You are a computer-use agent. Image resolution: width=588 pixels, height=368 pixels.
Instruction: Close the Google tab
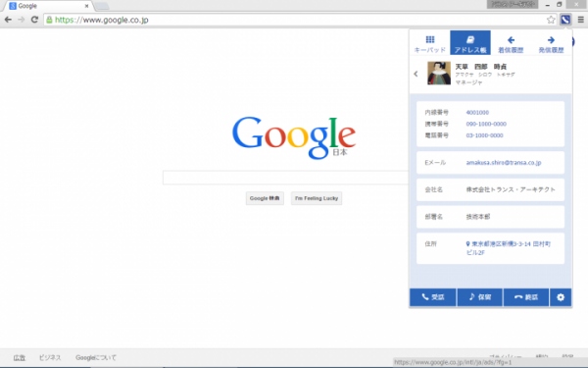click(86, 6)
